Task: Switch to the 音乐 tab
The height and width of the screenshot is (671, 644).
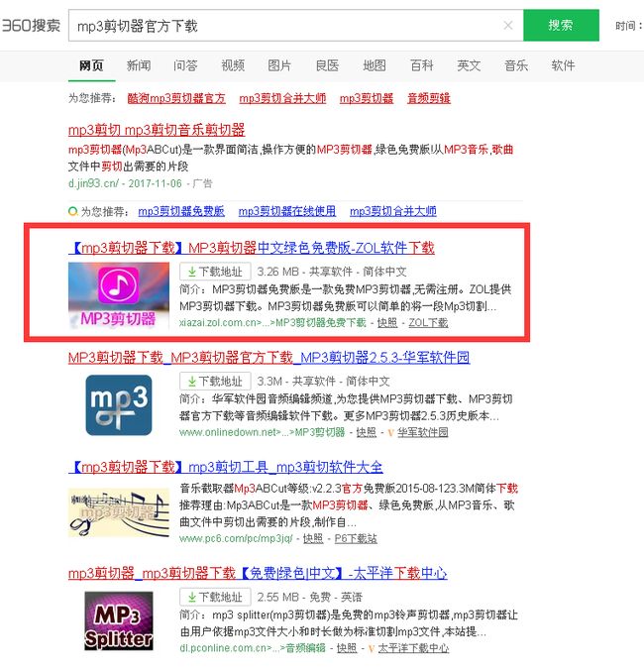Action: pos(516,65)
